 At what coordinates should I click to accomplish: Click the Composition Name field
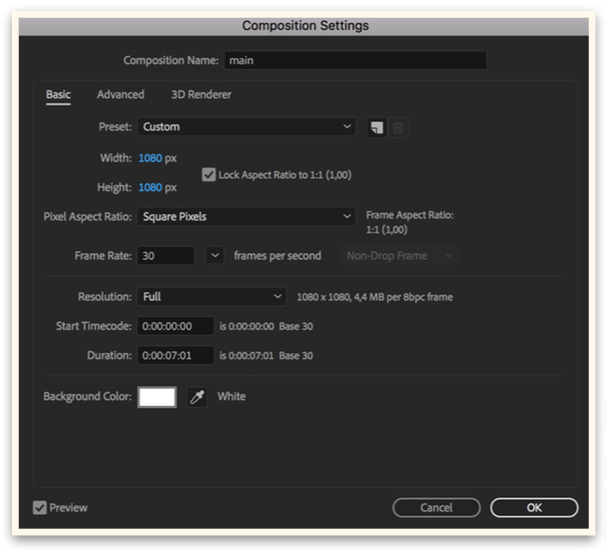[355, 60]
